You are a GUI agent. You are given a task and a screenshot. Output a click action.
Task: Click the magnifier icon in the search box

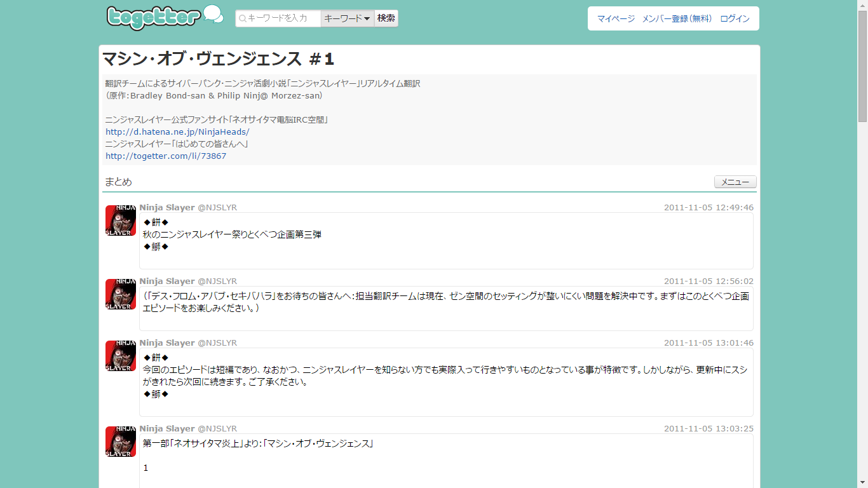pos(241,18)
